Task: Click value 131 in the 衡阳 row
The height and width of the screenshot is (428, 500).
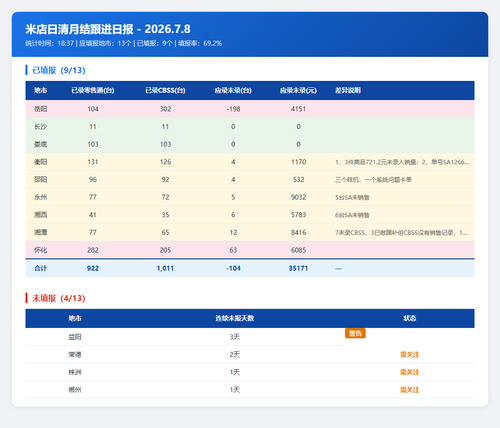Action: tap(93, 162)
